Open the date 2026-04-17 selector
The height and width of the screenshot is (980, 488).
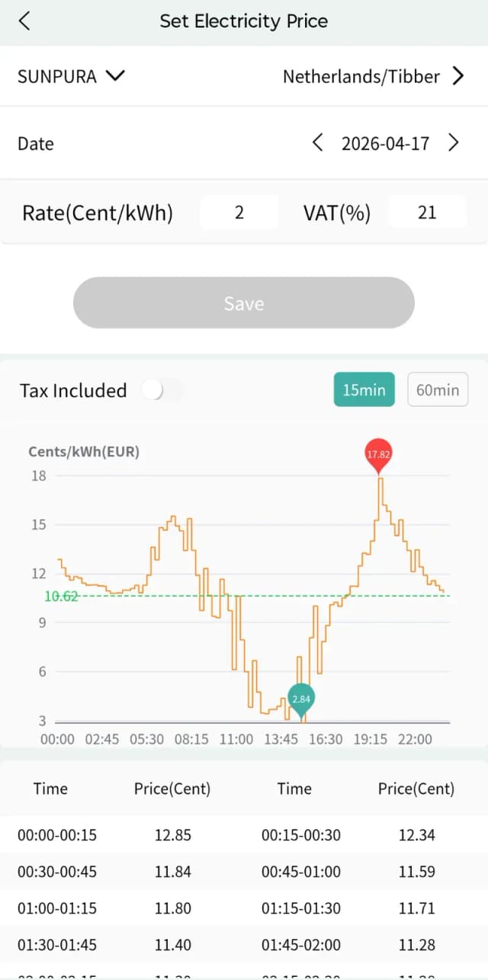(386, 143)
